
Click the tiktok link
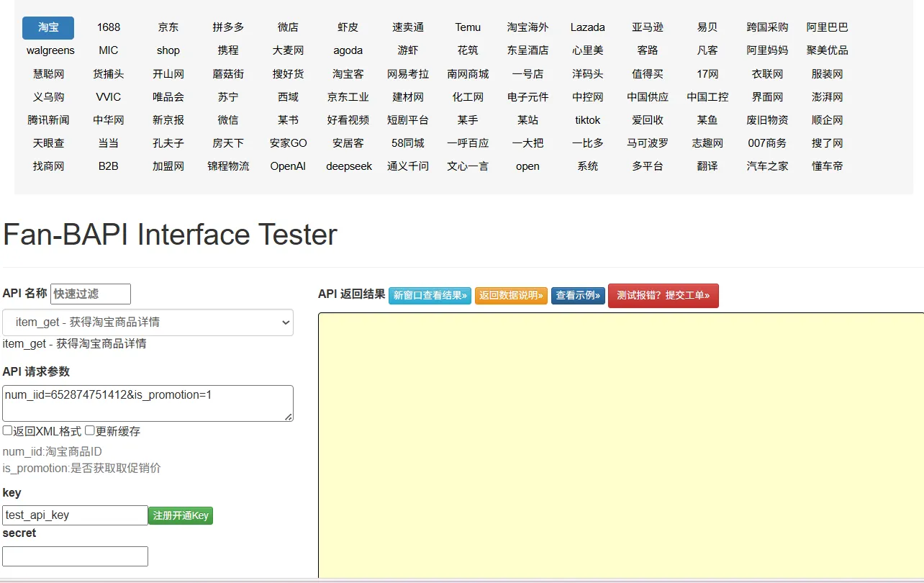[x=587, y=119]
